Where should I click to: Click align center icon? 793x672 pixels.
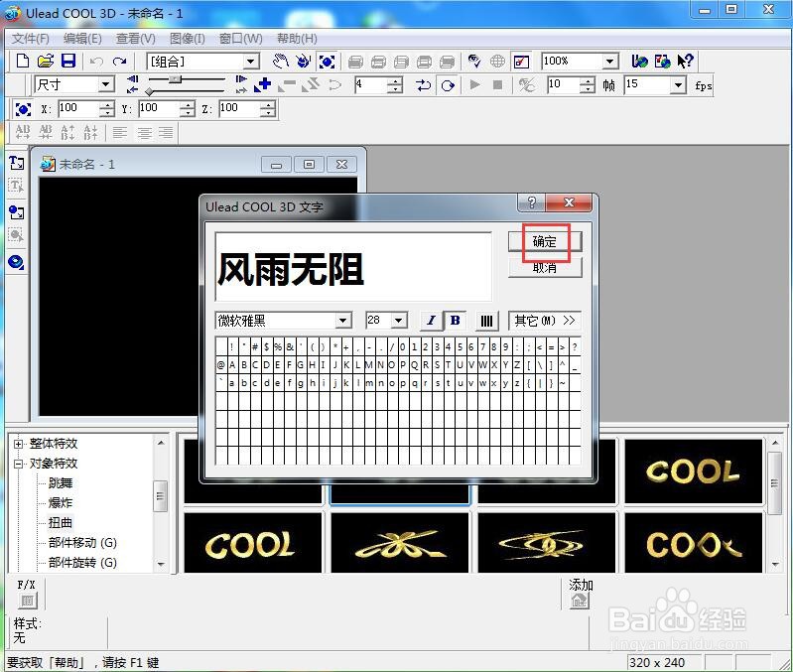(145, 132)
